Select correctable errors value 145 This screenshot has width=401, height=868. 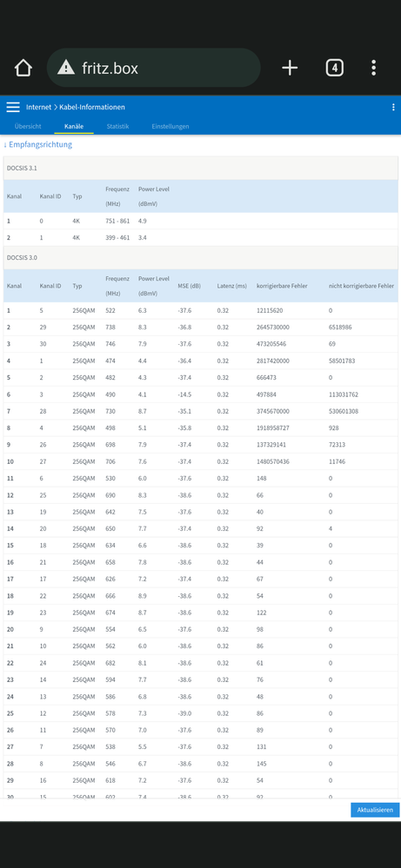point(262,764)
